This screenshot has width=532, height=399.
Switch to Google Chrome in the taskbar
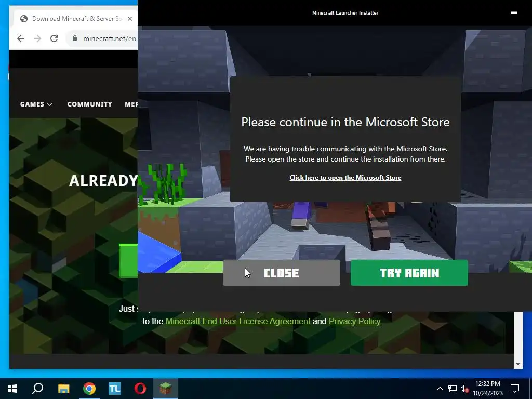pos(89,389)
